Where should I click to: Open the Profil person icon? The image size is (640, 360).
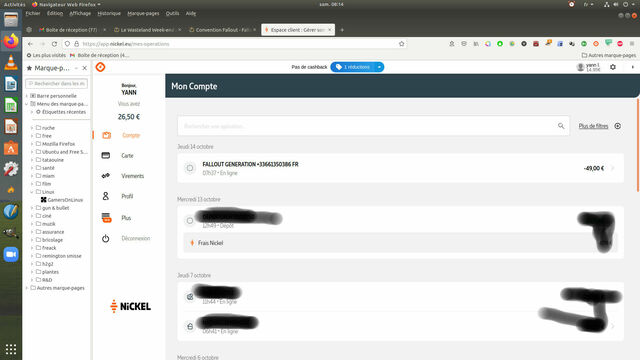[x=106, y=196]
